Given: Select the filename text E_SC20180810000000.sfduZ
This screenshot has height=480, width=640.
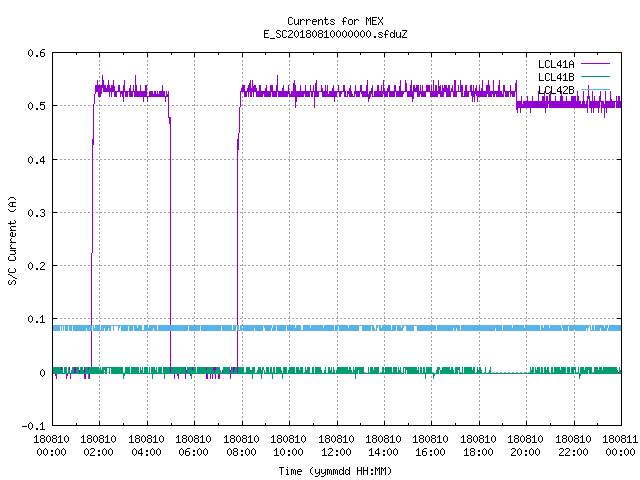Looking at the screenshot, I should tap(335, 34).
